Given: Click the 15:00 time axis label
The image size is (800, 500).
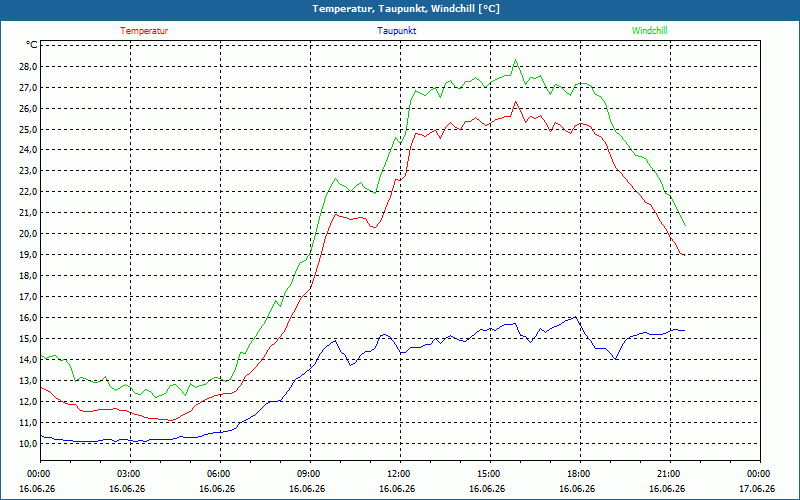Looking at the screenshot, I should click(490, 474).
